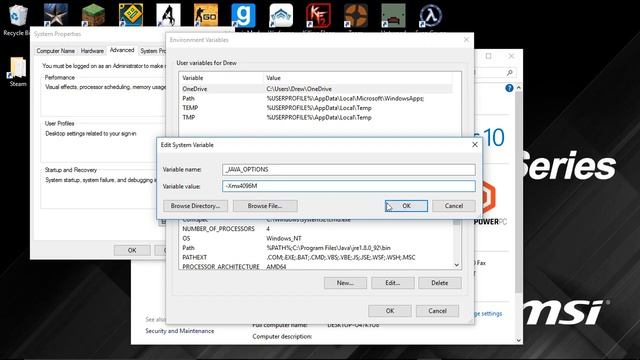Click scroll down arrow of System window
Image resolution: width=640 pixels, height=360 pixels.
[x=518, y=340]
